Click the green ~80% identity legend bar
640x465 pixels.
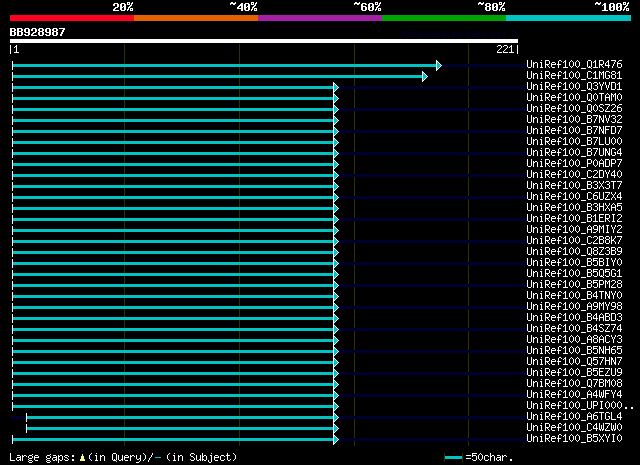click(x=444, y=18)
